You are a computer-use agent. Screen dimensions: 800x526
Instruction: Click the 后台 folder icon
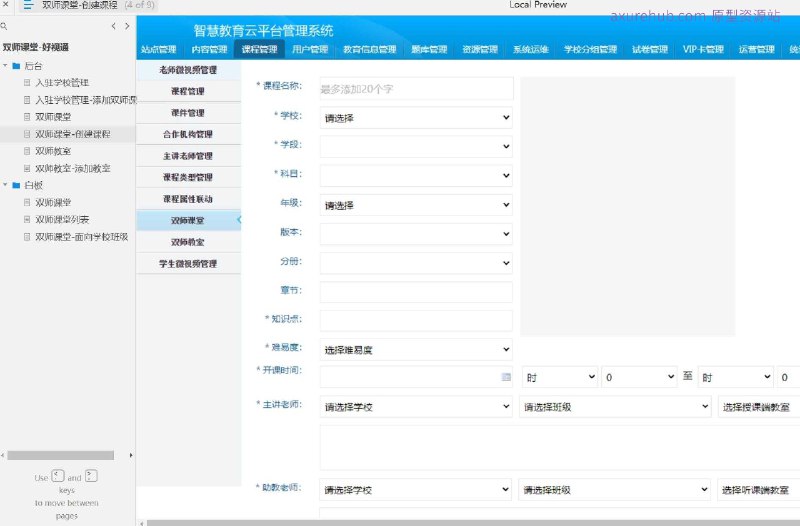click(x=16, y=66)
